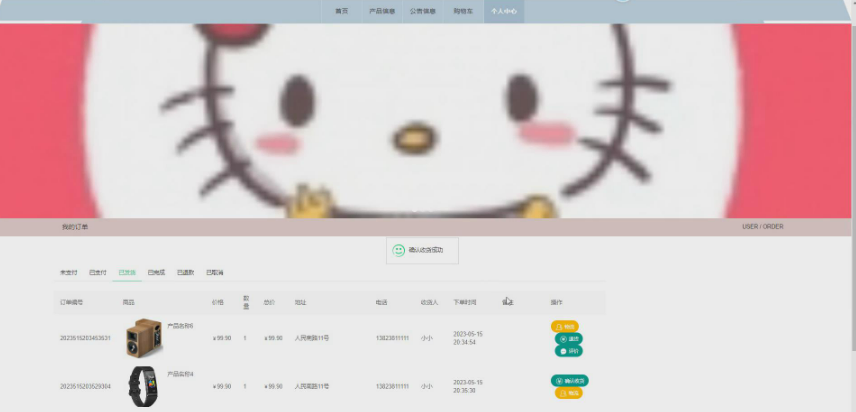The height and width of the screenshot is (412, 856).
Task: Open the 公告信息 navigation item
Action: (x=423, y=11)
